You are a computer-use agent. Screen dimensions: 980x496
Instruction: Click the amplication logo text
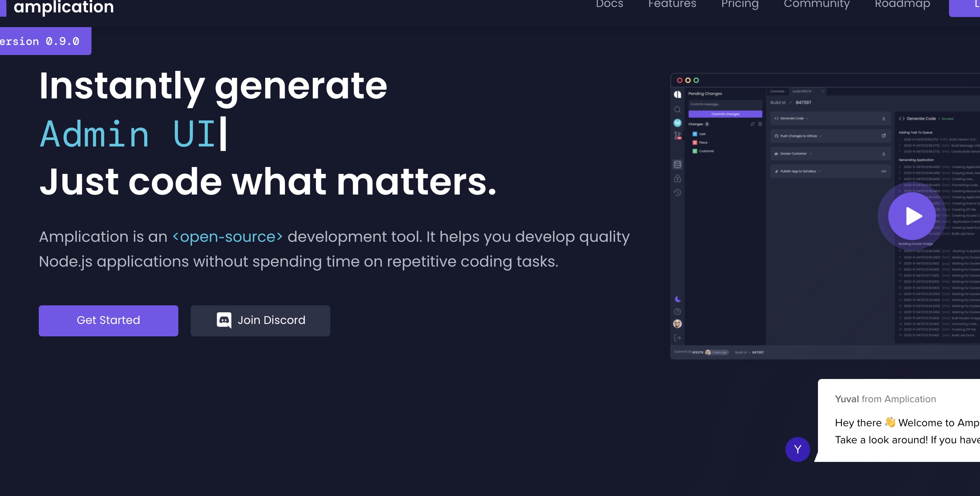pos(64,7)
